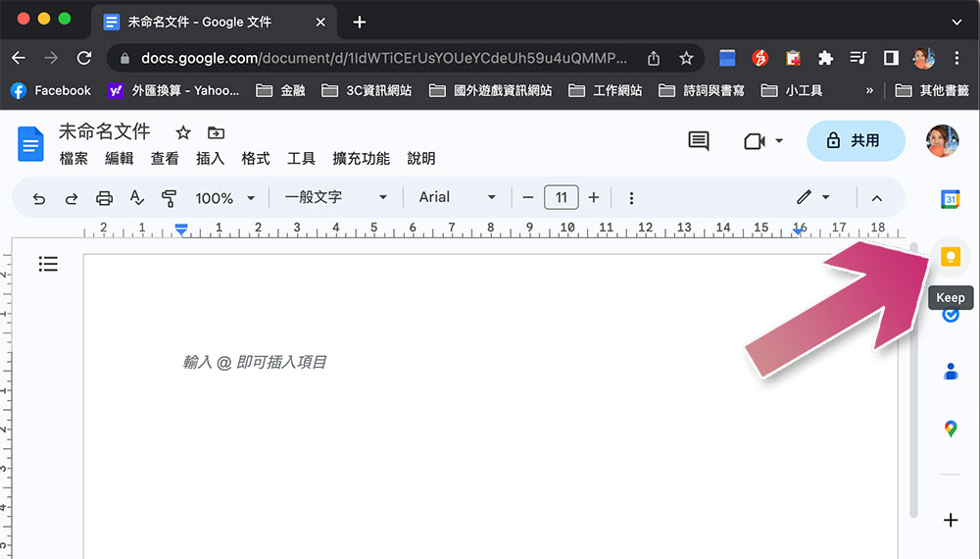The image size is (980, 559).
Task: Open comment history icon
Action: [698, 140]
